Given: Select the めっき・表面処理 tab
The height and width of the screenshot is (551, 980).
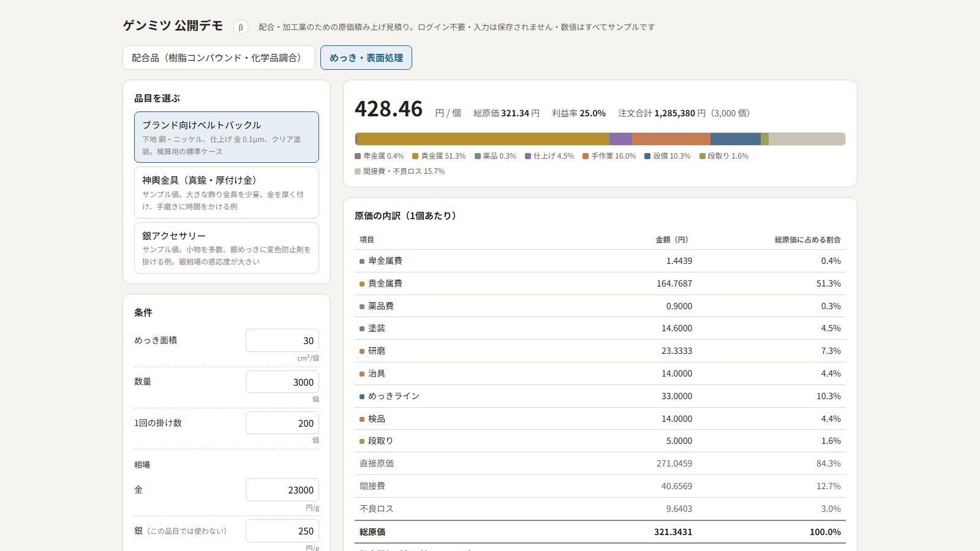Looking at the screenshot, I should 366,58.
